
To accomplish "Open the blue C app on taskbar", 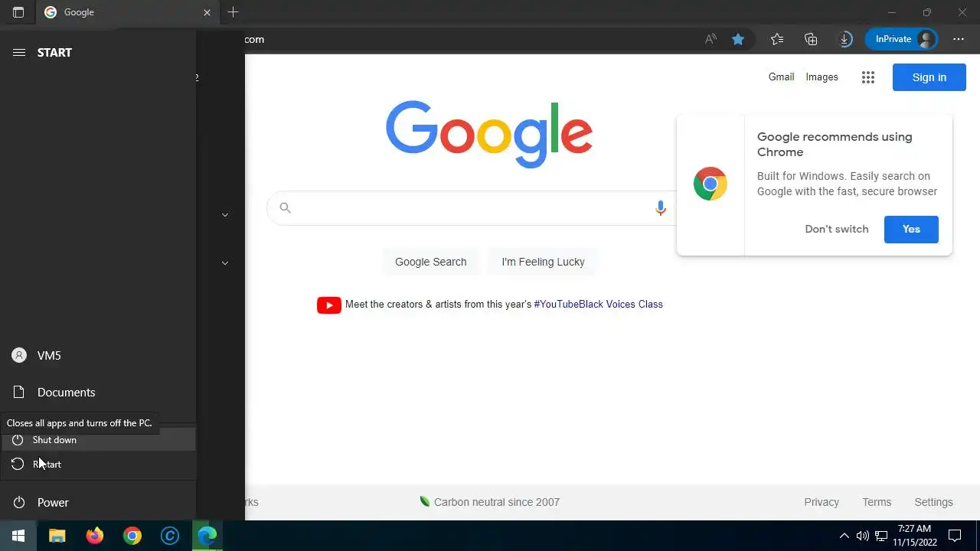I will [170, 536].
